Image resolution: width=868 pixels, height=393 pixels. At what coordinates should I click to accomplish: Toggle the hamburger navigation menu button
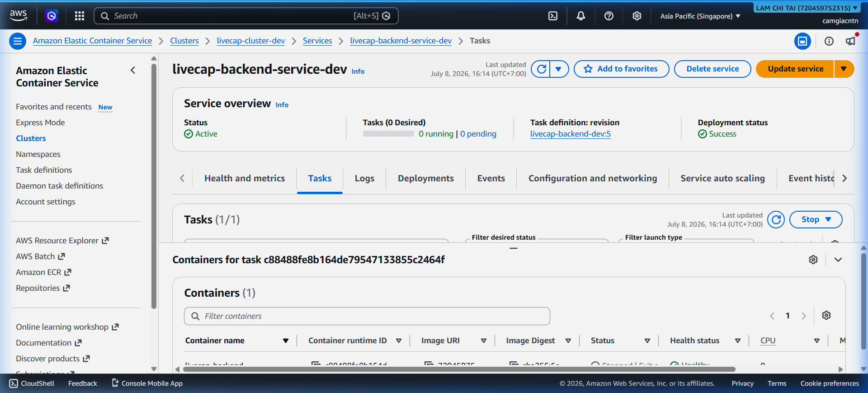[18, 41]
